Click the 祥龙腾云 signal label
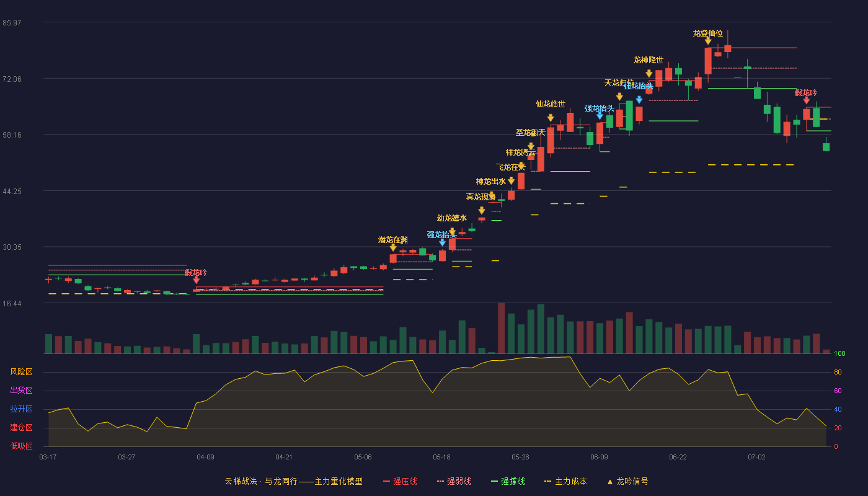 tap(520, 153)
